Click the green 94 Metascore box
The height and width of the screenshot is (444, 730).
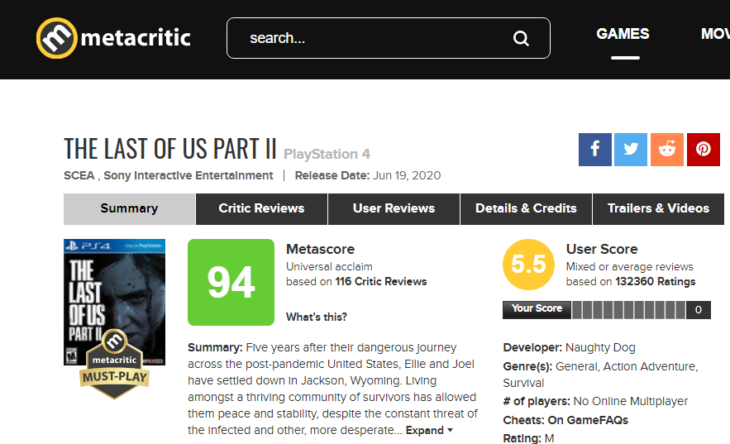[x=231, y=283]
